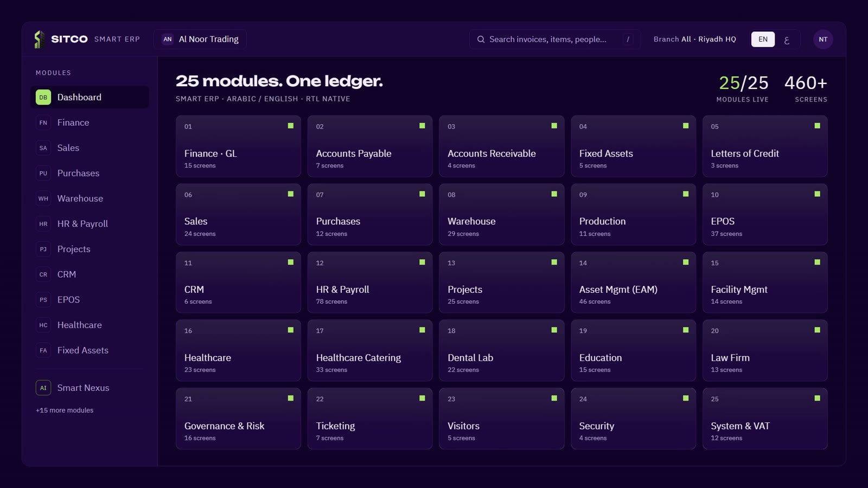Image resolution: width=868 pixels, height=488 pixels.
Task: Click the search magnifier icon
Action: (x=481, y=39)
